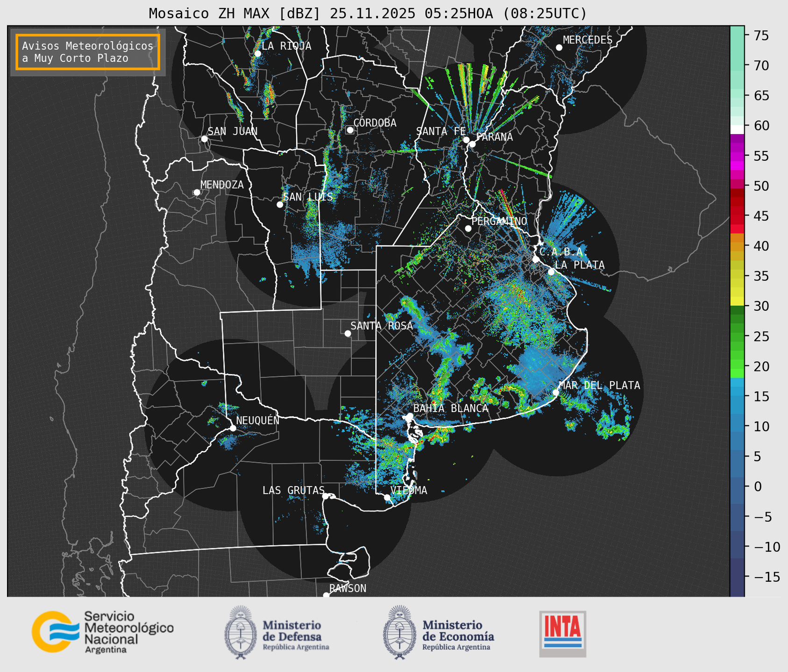This screenshot has height=672, width=788.
Task: Click the MAR DEL PLATA city marker
Action: tap(556, 392)
